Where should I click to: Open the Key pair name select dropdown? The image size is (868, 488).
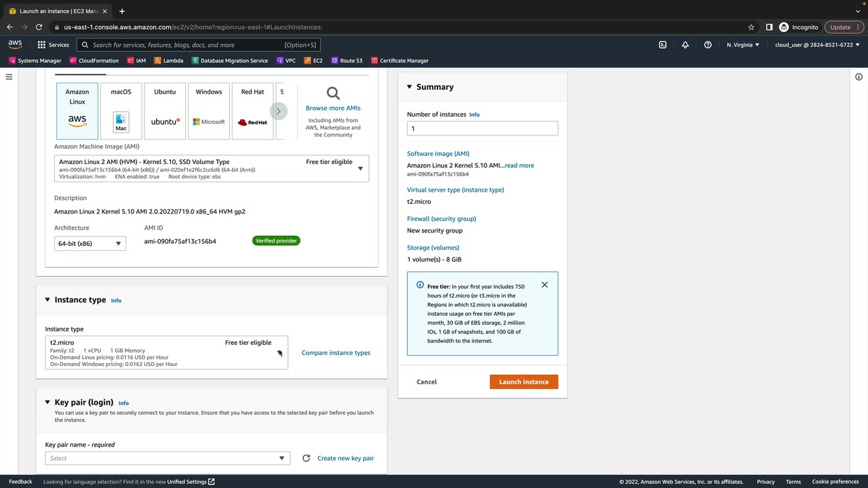167,458
